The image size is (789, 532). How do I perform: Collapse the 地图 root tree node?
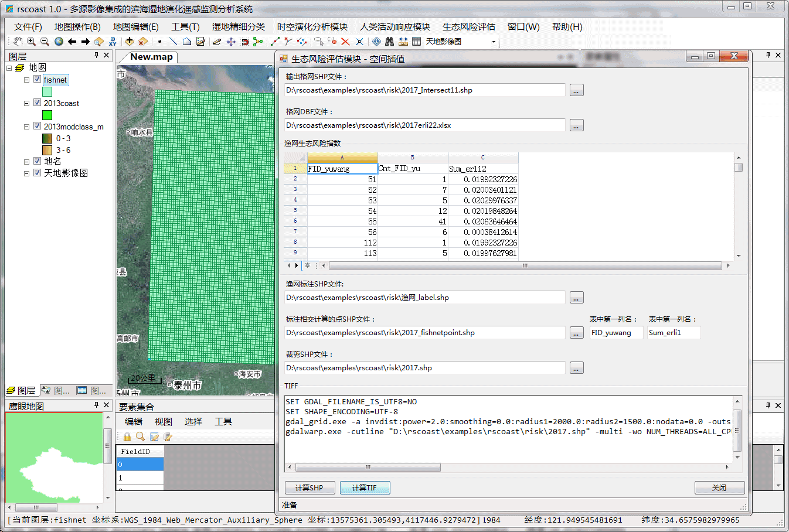[9, 68]
